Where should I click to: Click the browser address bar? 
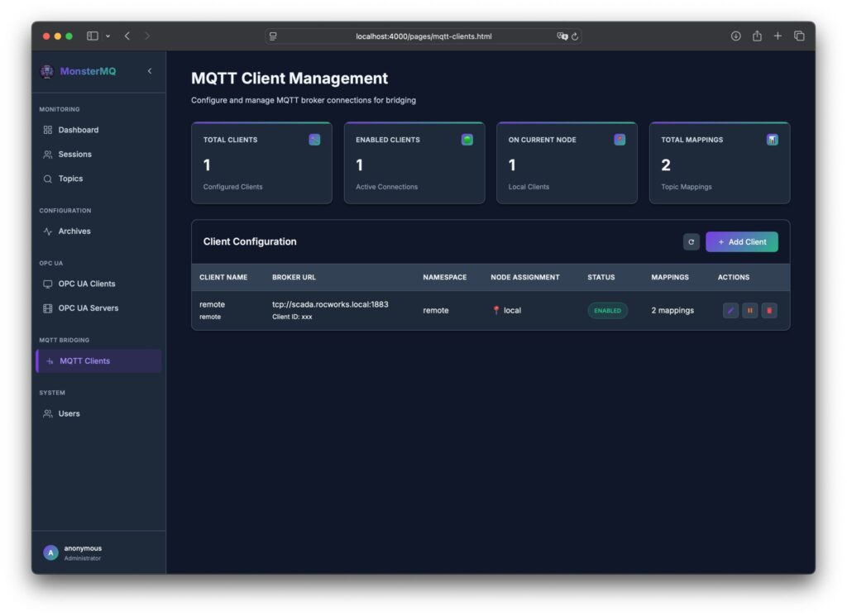(423, 36)
